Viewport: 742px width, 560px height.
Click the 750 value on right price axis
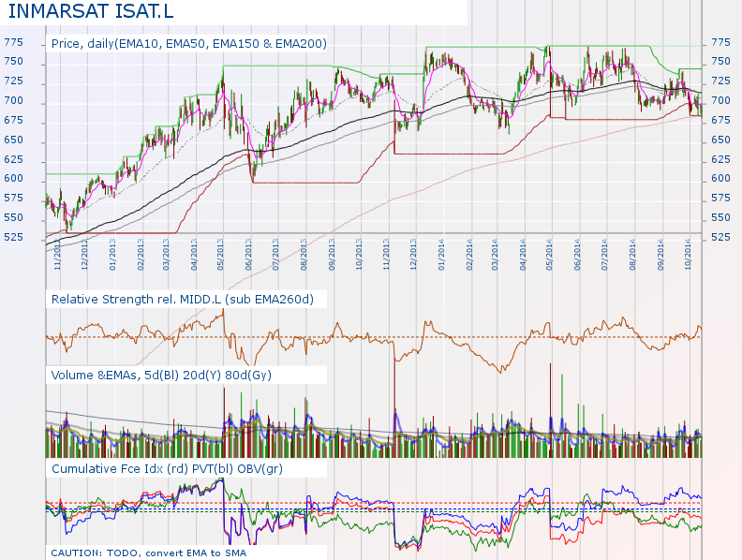coord(721,62)
